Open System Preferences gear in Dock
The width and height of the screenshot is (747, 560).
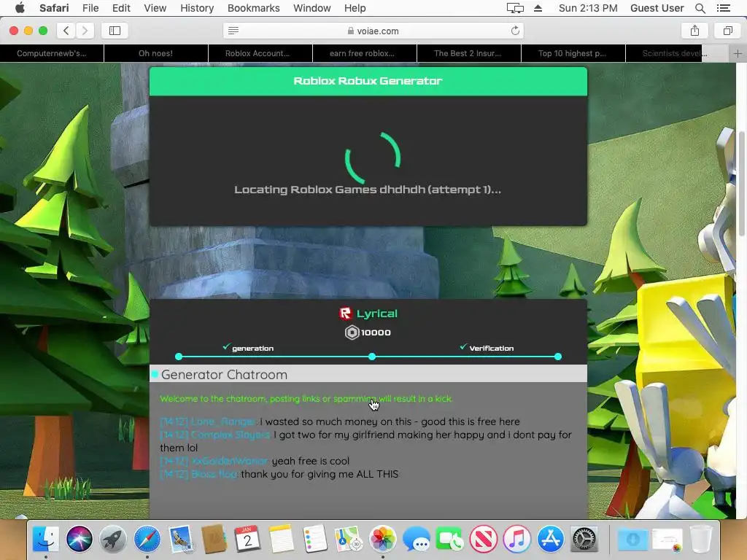click(x=584, y=539)
